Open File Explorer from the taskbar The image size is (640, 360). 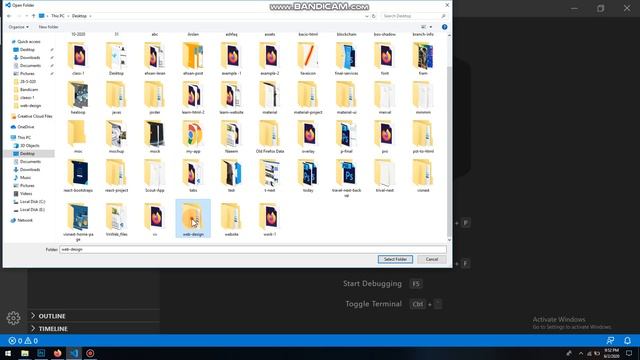(25, 353)
